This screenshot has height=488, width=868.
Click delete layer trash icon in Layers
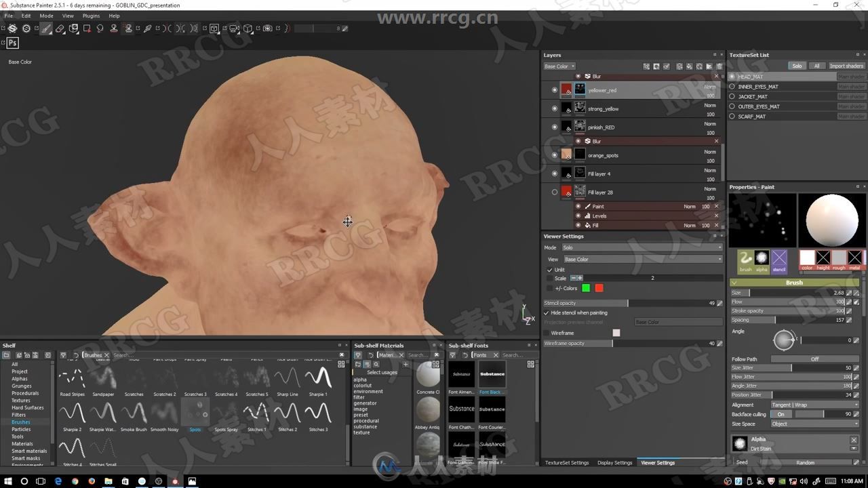coord(719,66)
